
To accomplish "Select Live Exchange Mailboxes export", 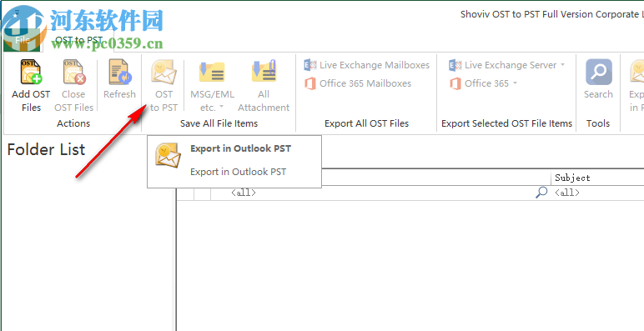I will coord(367,65).
